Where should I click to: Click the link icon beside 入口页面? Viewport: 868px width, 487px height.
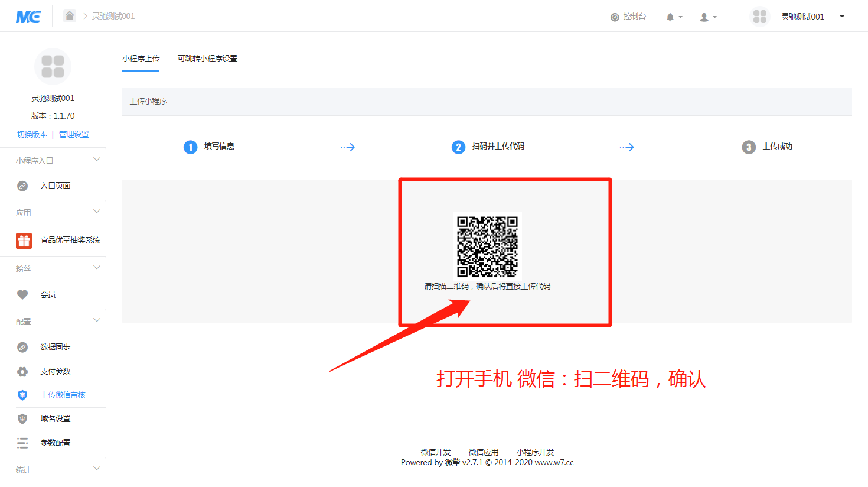coord(22,186)
